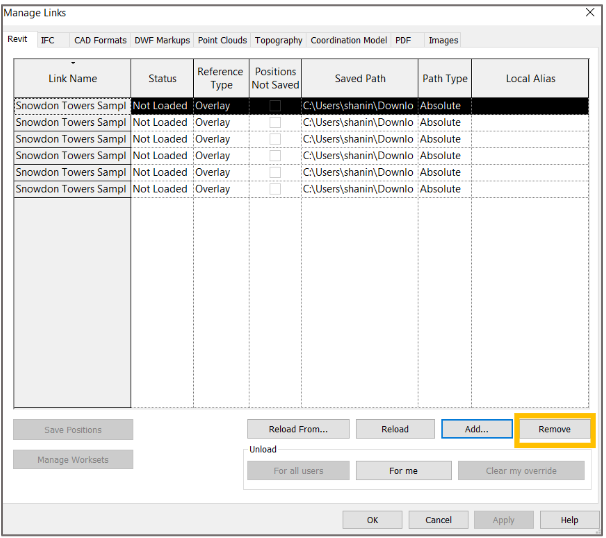Click Saved Path cell in sixth row

point(359,189)
